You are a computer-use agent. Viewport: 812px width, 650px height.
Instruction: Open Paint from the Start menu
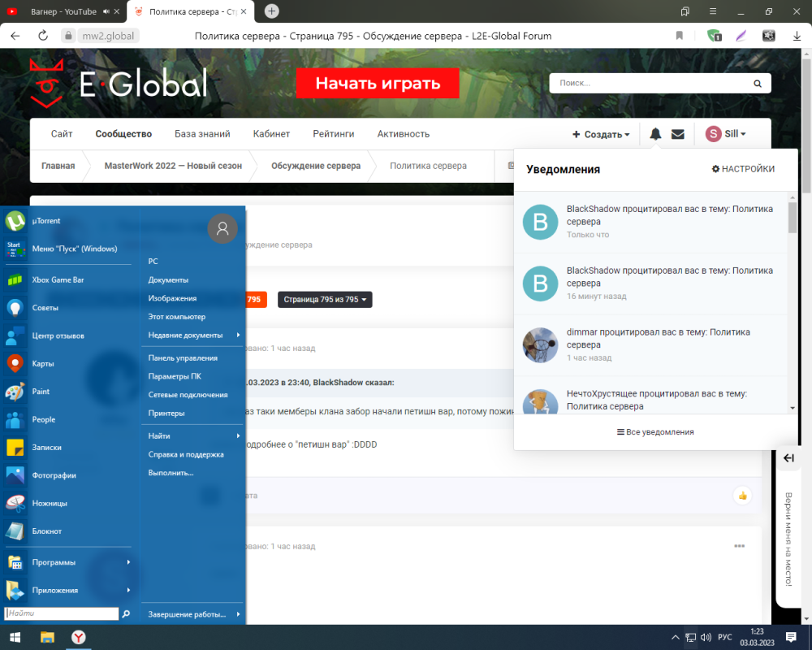point(41,392)
